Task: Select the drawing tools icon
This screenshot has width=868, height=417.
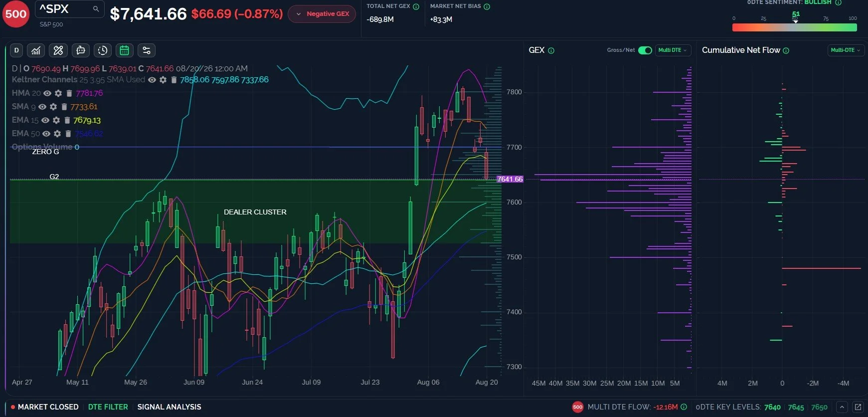Action: 58,50
